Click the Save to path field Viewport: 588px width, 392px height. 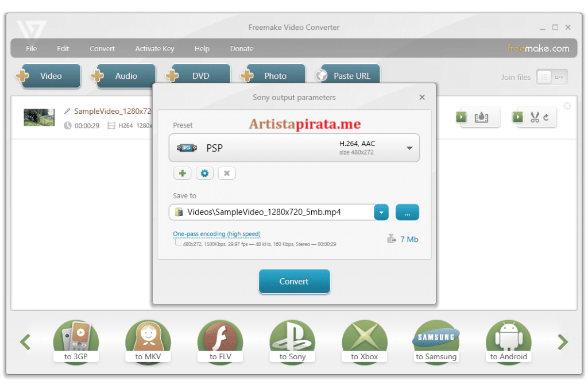click(x=272, y=212)
